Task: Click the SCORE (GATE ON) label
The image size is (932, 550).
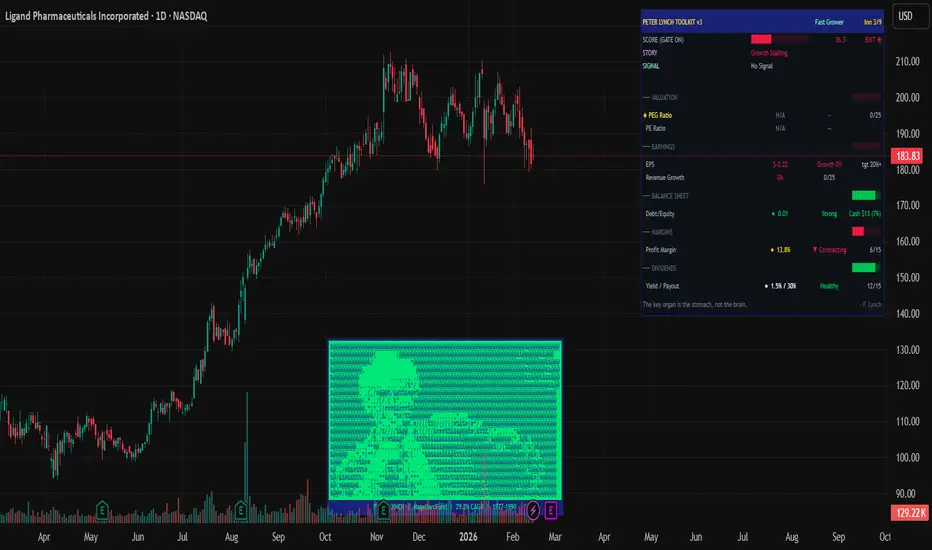Action: coord(663,40)
